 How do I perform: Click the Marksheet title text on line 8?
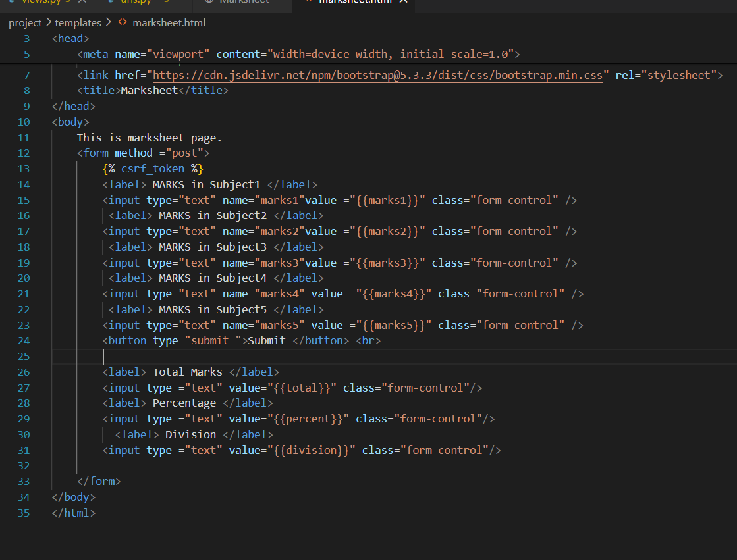(x=149, y=90)
